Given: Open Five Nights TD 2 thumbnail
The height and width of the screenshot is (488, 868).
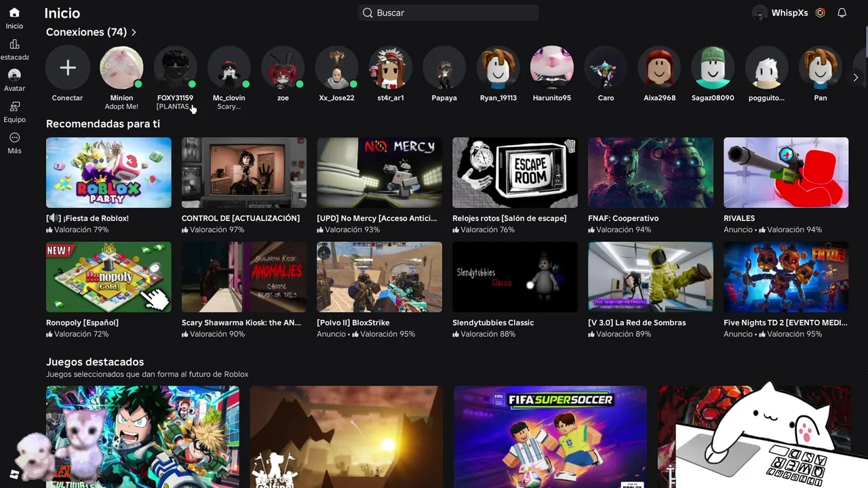Looking at the screenshot, I should pyautogui.click(x=786, y=277).
